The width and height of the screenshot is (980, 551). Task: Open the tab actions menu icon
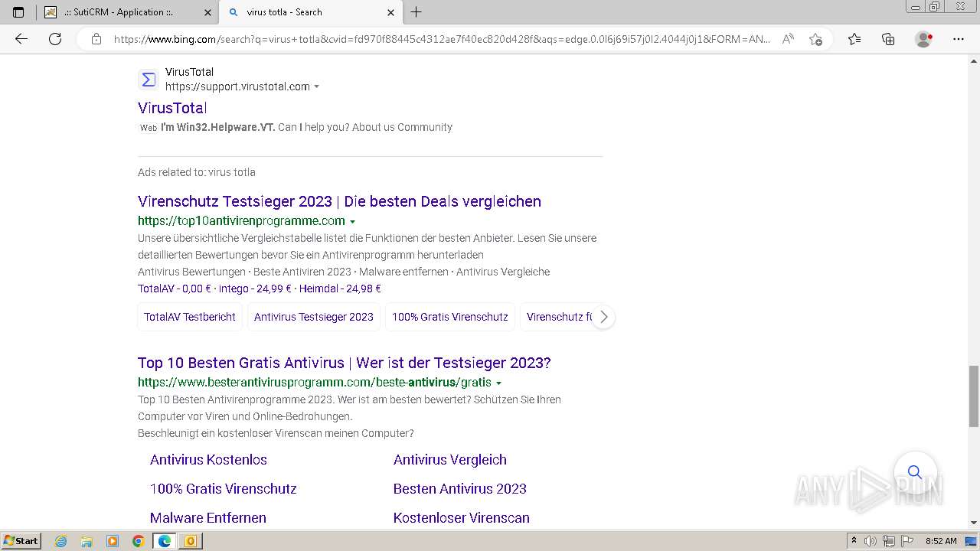tap(18, 12)
